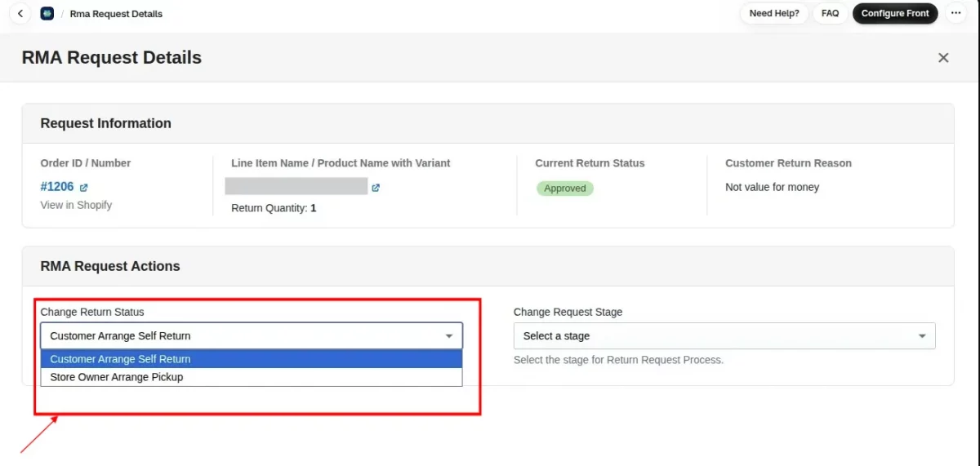
Task: Click the Return Quantity: 1 text
Action: tap(274, 208)
